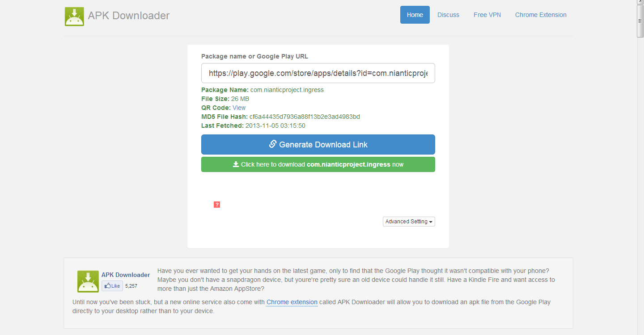
Task: Open Chrome Extension in the top navigation
Action: pyautogui.click(x=541, y=15)
